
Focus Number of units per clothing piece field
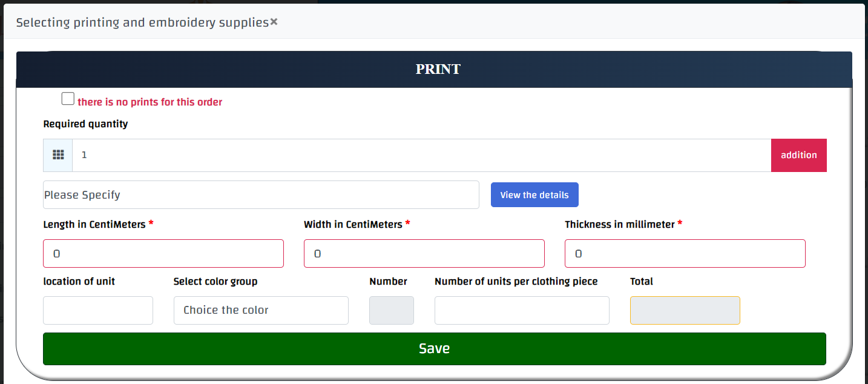(x=522, y=310)
